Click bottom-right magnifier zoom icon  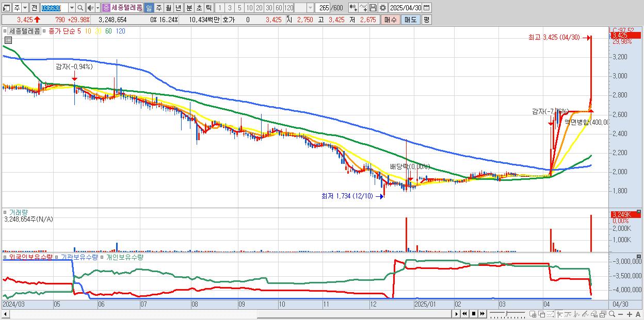(x=611, y=314)
